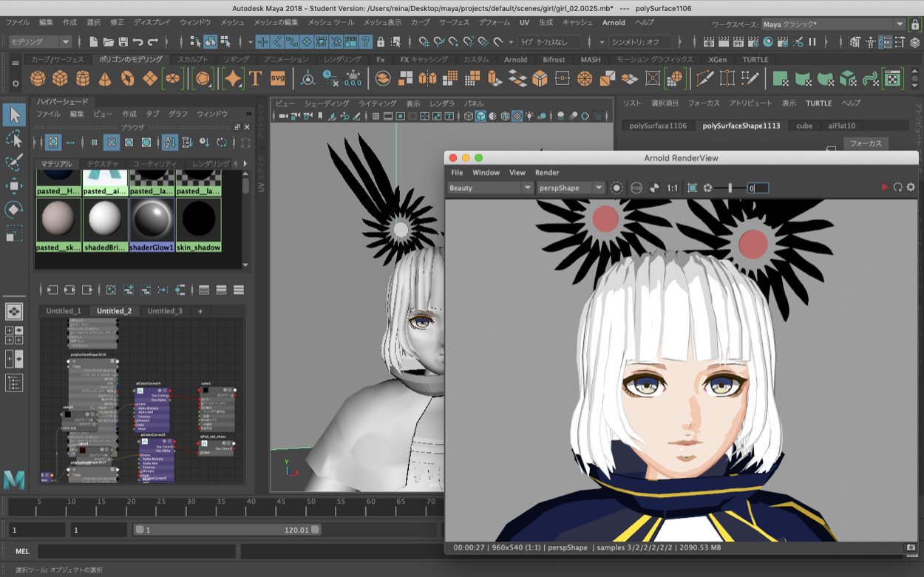Toggle crop region in Arnold RenderView
The height and width of the screenshot is (577, 924).
(692, 188)
